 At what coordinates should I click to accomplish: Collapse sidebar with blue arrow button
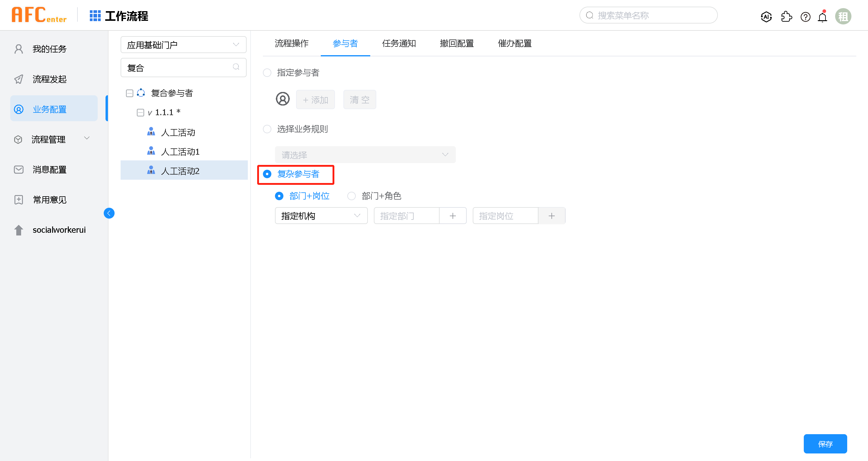point(109,213)
